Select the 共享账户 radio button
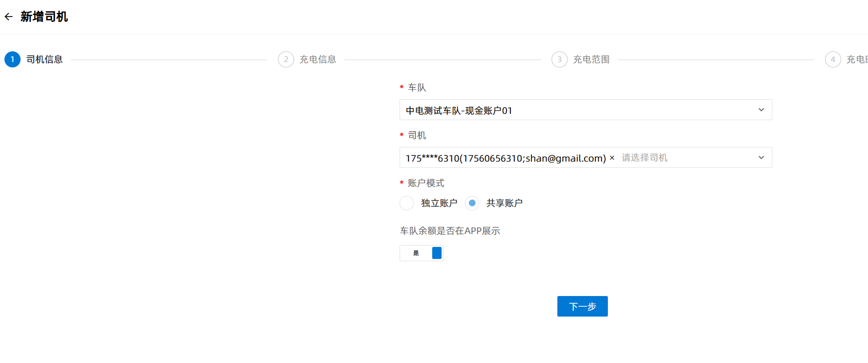 (472, 203)
